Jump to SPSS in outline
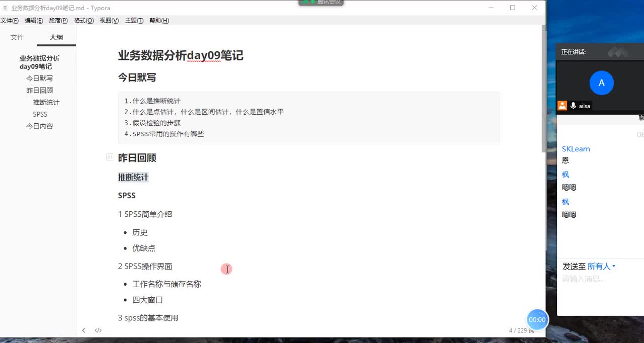Image resolution: width=644 pixels, height=343 pixels. 40,114
